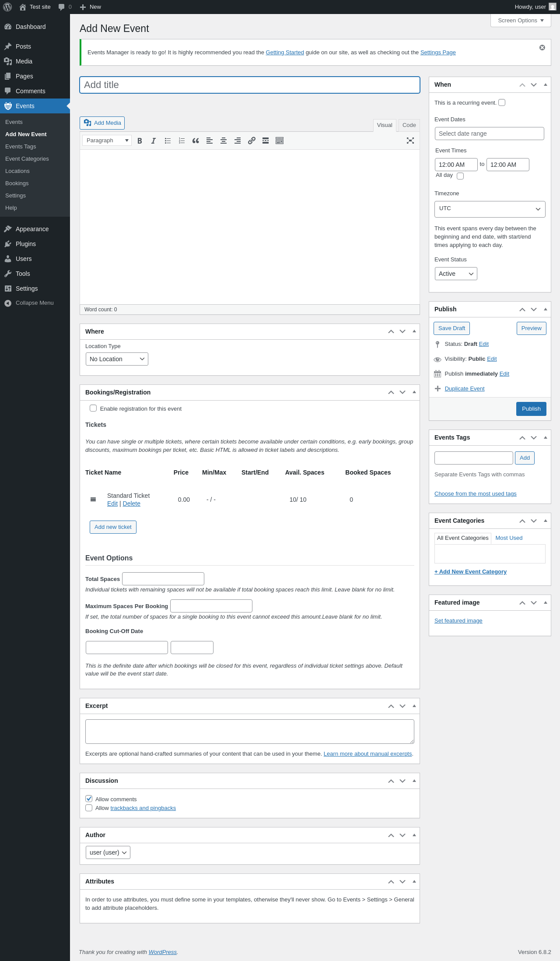Screen dimensions: 560x961
Task: Click Add new ticket
Action: (113, 527)
